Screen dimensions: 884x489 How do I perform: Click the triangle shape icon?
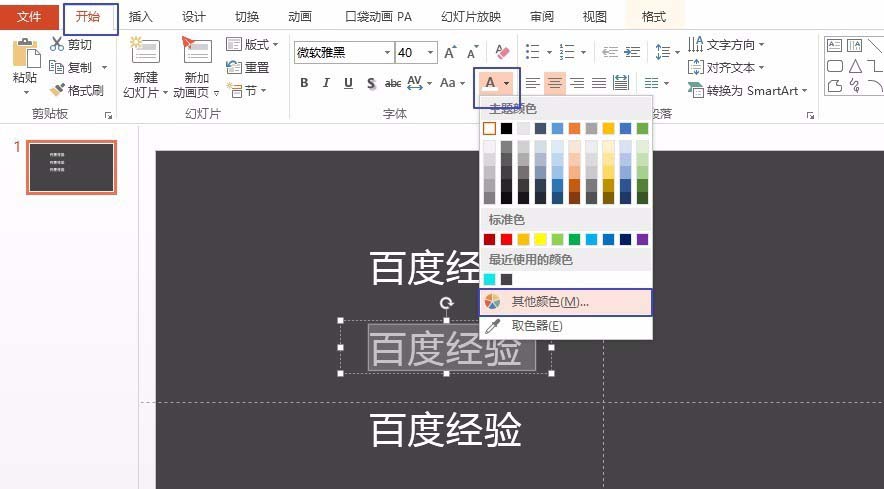(855, 66)
